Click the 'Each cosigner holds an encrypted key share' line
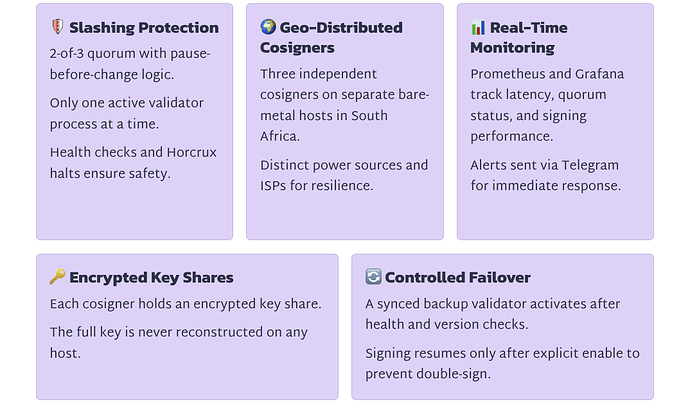This screenshot has height=420, width=690. coord(186,304)
